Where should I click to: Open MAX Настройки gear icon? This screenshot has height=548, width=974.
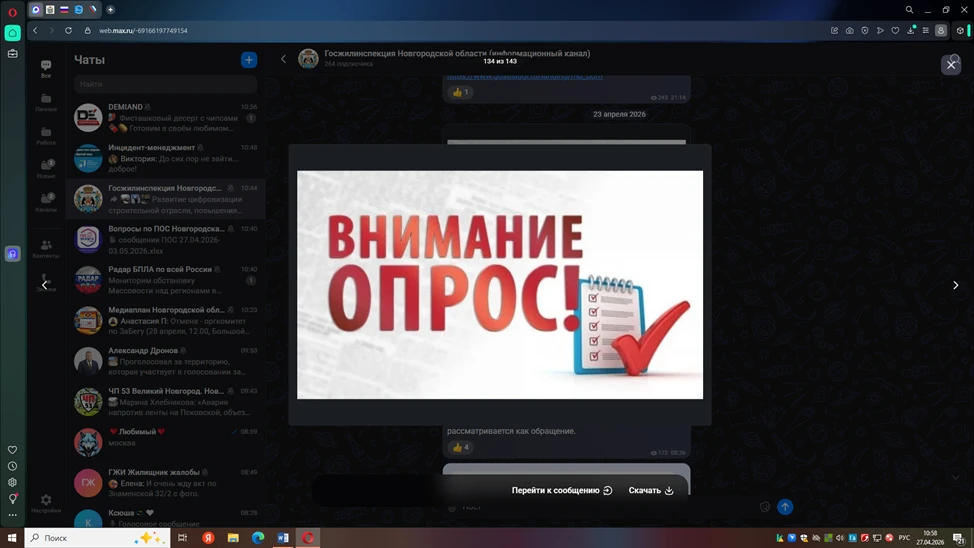coord(46,503)
